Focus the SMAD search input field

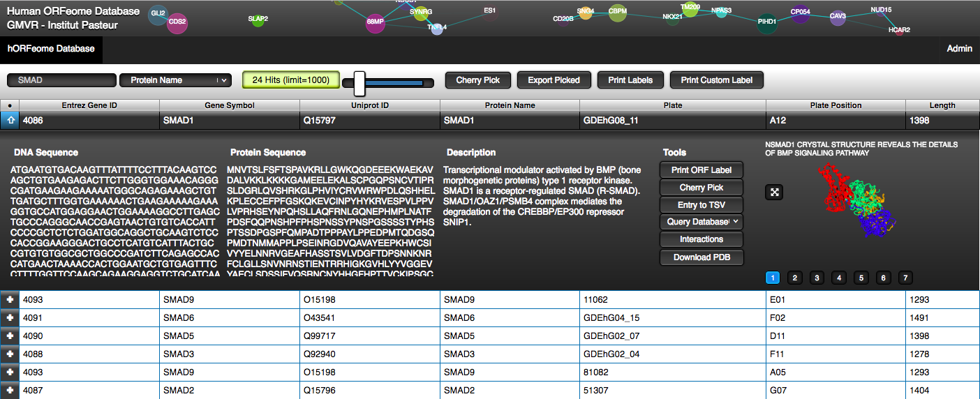coord(61,80)
